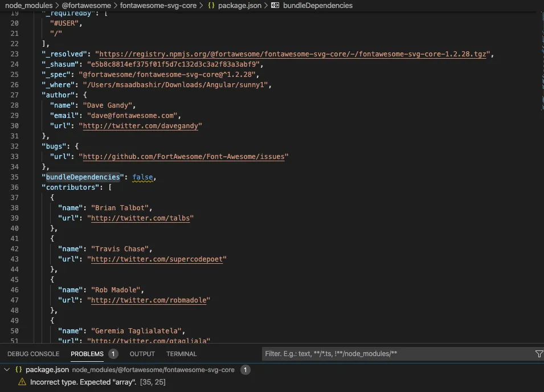Viewport: 544px width, 392px height.
Task: Click the false value with squiggly underline
Action: [142, 177]
